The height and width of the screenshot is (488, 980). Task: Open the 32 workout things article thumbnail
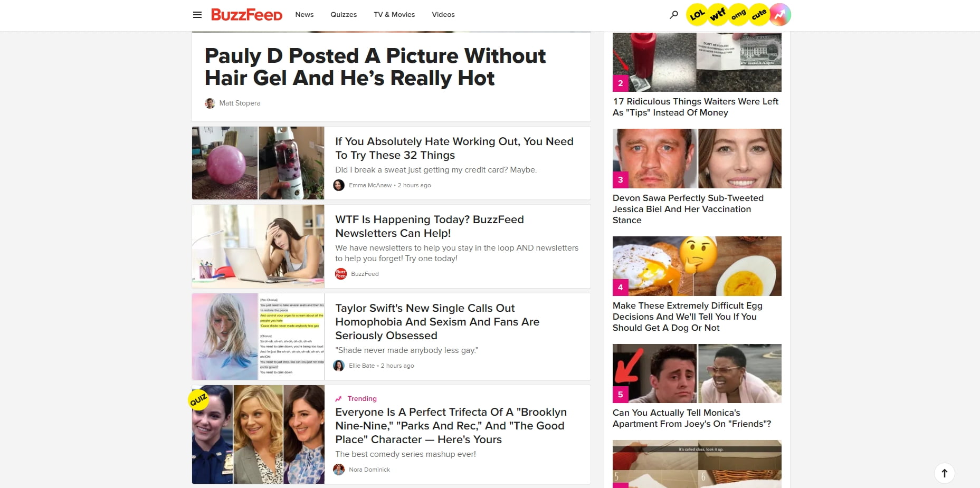(258, 163)
